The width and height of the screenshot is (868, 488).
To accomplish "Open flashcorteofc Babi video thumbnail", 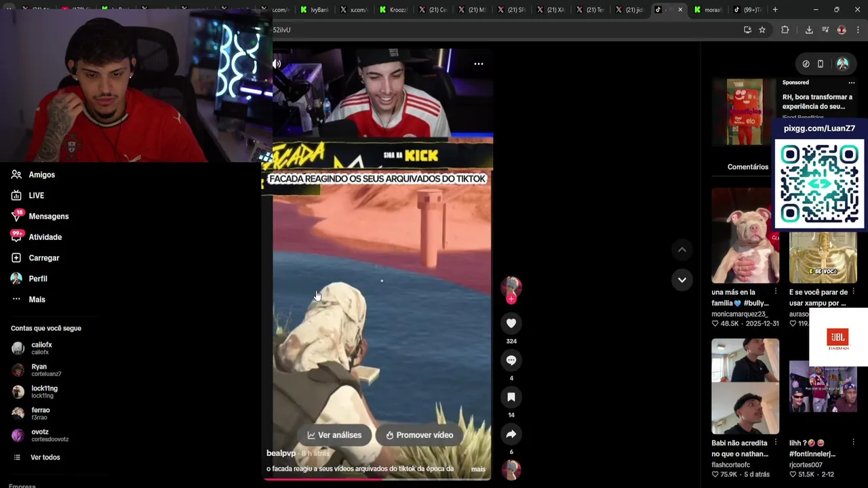I will coord(745,386).
